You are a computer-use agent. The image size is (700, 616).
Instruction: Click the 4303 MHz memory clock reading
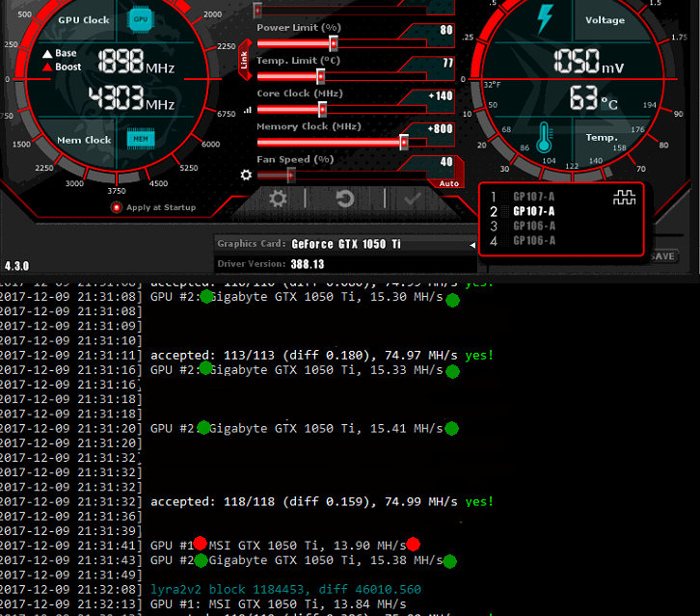click(132, 97)
